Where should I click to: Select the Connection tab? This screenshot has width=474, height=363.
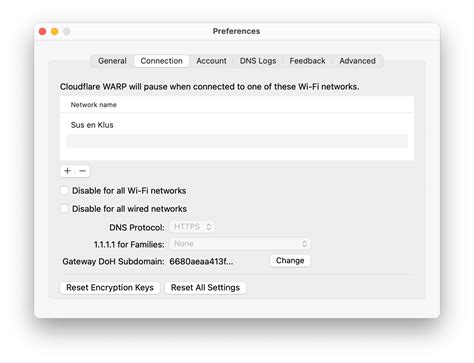161,61
